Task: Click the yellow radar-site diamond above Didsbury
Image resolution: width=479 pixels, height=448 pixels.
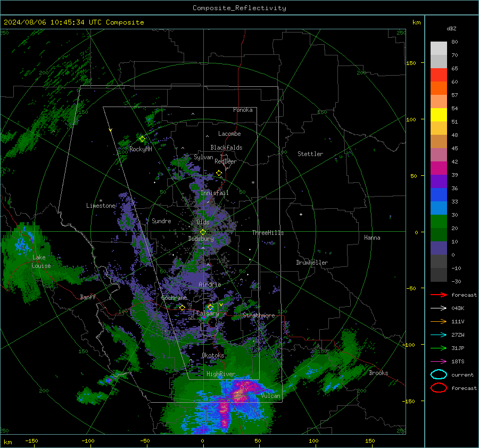Action: (x=203, y=232)
